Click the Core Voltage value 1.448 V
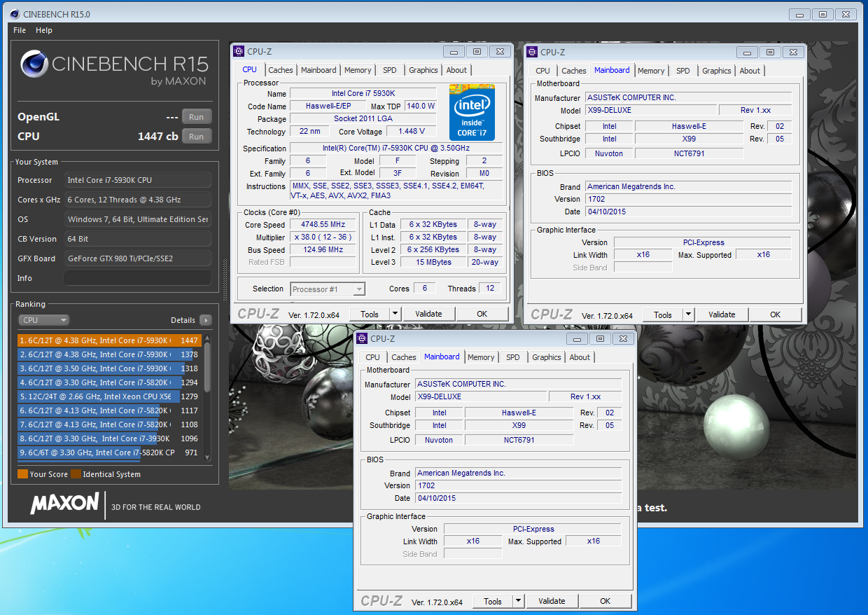 412,131
